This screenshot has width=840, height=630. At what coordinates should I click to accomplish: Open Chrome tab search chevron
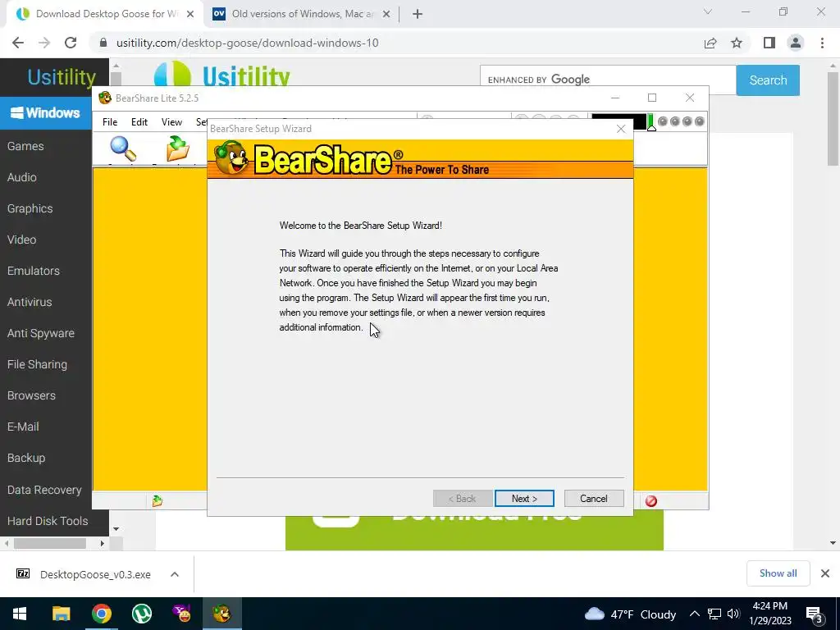(x=708, y=11)
